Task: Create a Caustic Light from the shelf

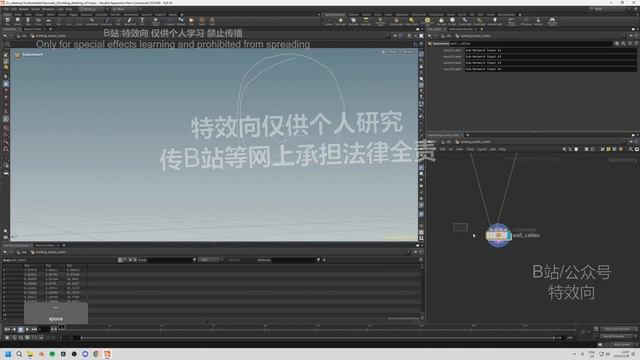Action: pyautogui.click(x=464, y=21)
